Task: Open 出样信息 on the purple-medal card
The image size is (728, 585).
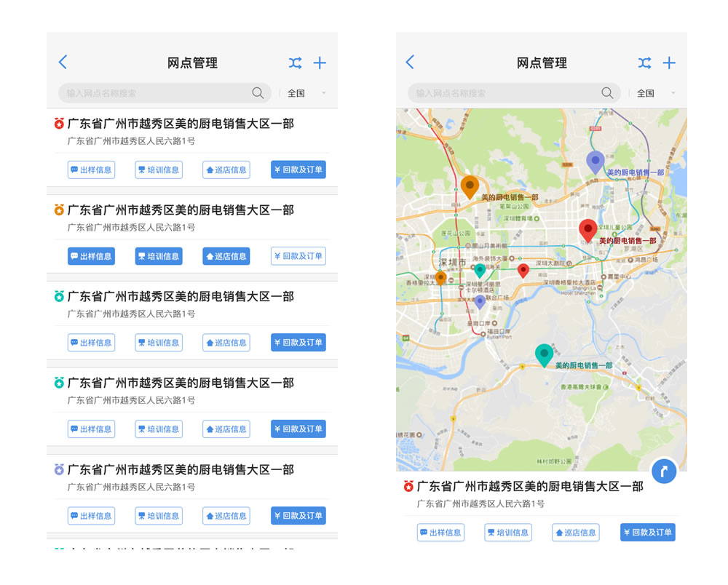Action: coord(92,515)
